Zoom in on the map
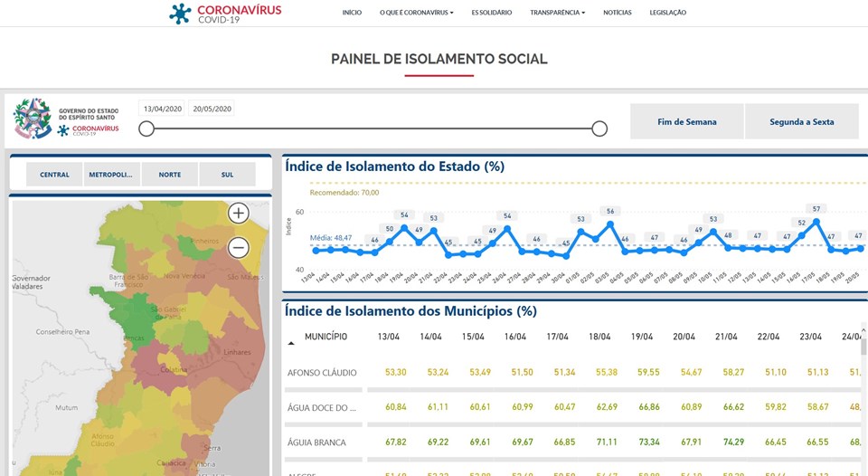868x476 pixels. [x=238, y=214]
